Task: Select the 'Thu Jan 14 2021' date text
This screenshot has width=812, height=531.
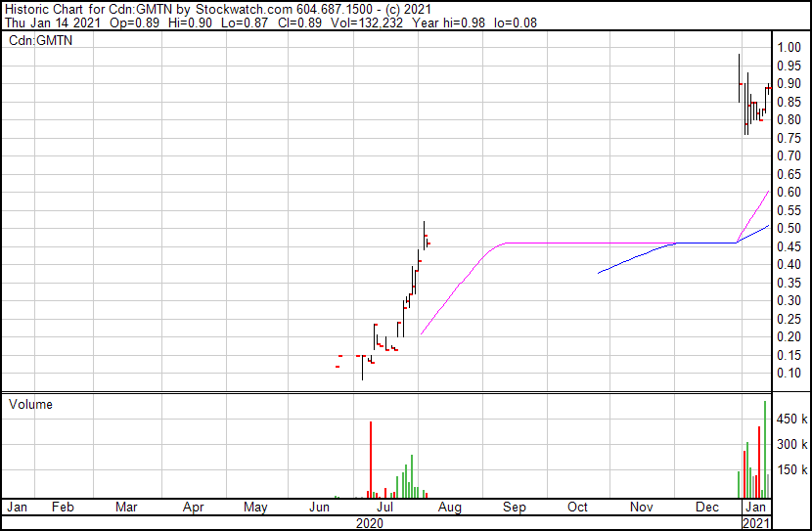Action: point(53,22)
